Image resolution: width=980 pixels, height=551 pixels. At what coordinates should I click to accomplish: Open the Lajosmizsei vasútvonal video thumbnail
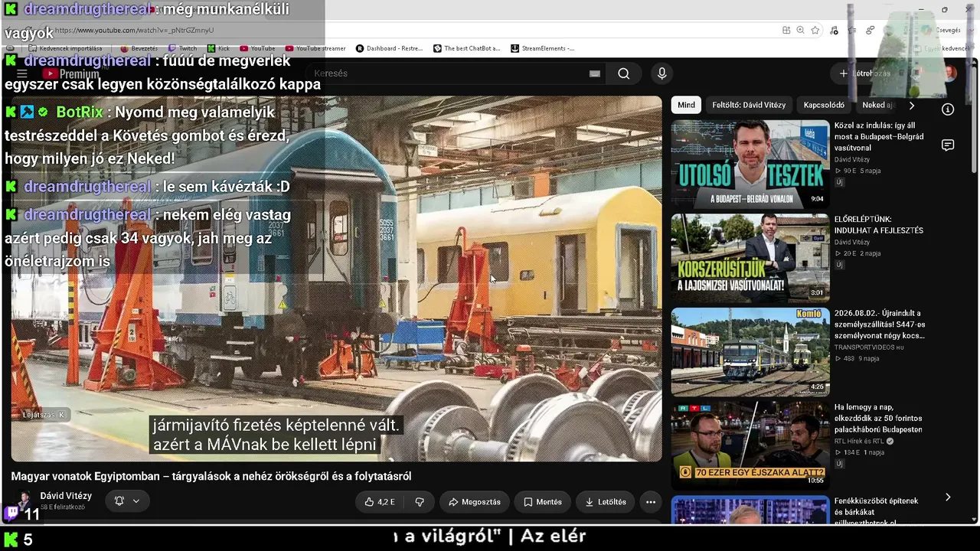(x=750, y=257)
